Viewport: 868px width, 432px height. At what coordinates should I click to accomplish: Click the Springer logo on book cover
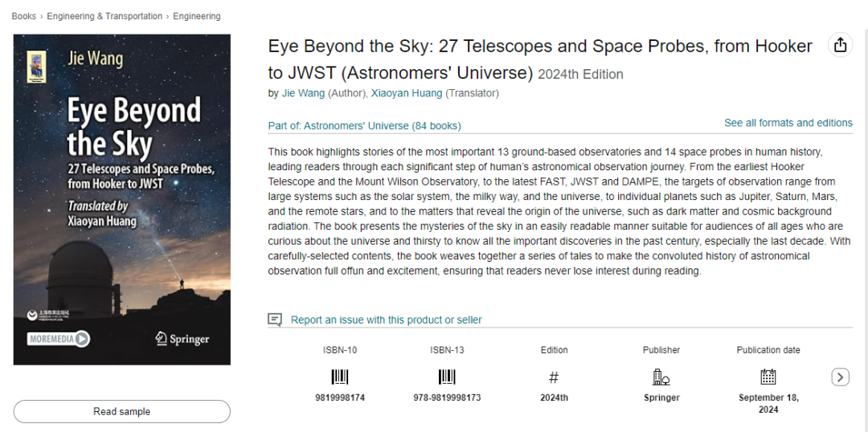182,339
